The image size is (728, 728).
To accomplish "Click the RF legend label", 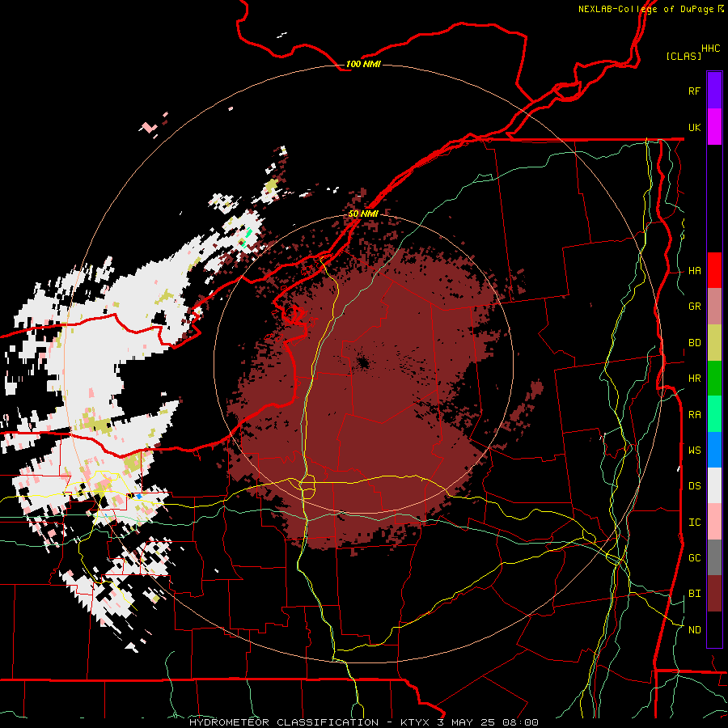I will tap(694, 91).
